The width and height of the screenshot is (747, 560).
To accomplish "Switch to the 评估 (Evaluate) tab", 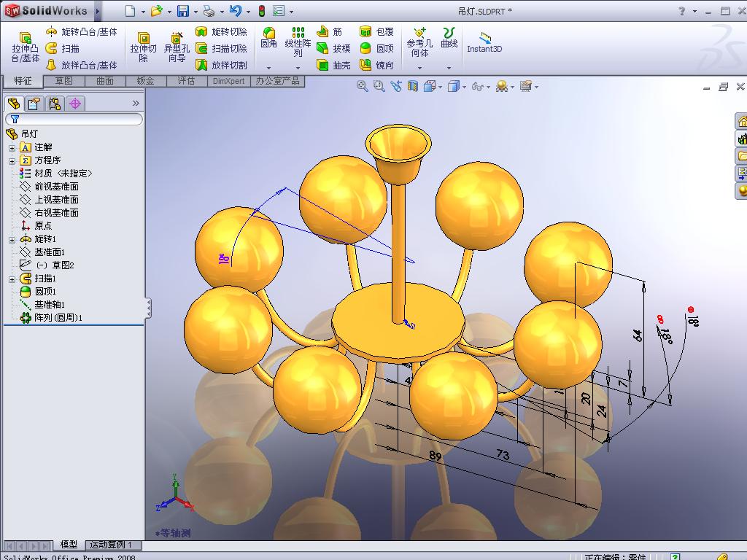I will (x=186, y=81).
